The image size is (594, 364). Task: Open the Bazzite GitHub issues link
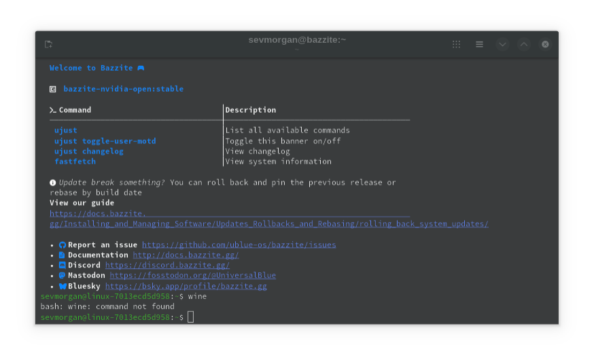click(239, 244)
